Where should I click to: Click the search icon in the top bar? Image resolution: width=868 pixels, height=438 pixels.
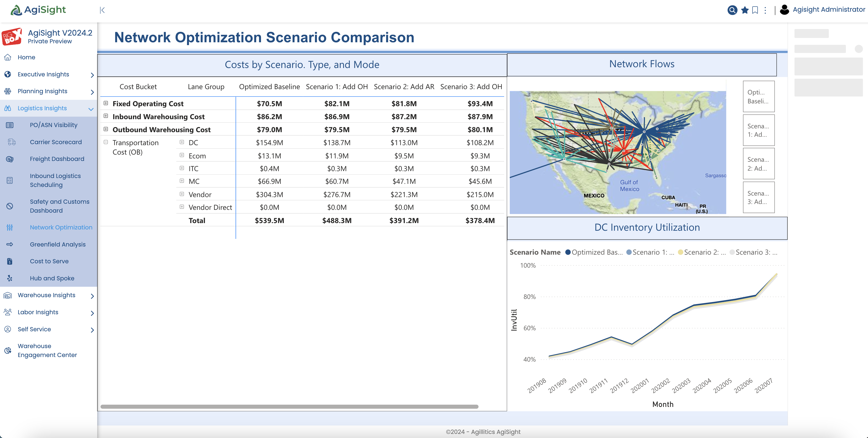pos(732,10)
